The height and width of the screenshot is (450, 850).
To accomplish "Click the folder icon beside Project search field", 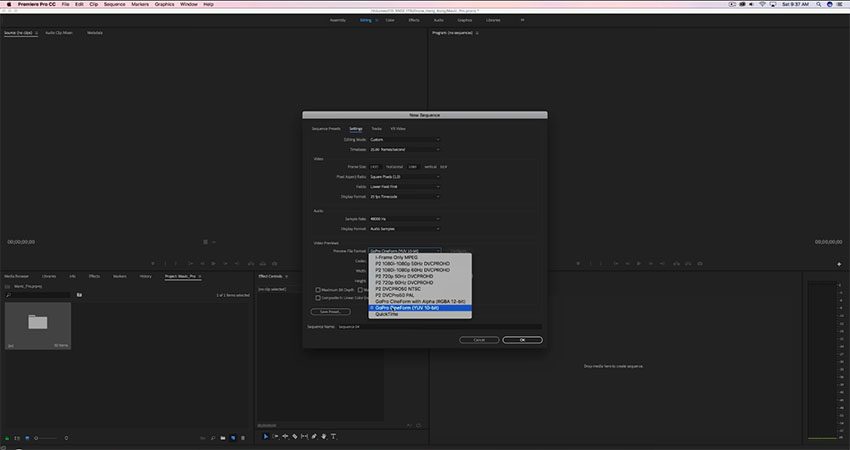I will (x=79, y=295).
